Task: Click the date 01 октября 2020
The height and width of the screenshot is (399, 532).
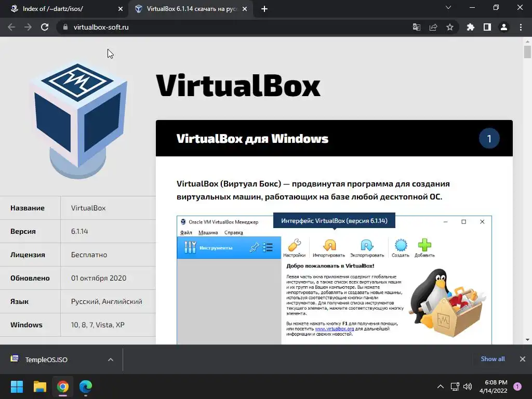Action: click(99, 278)
